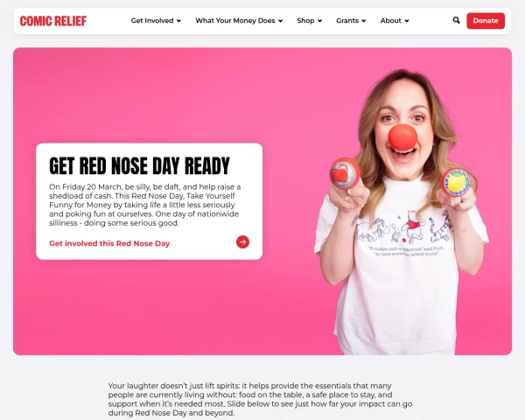The width and height of the screenshot is (525, 420).
Task: Expand the What Your Money Does chevron
Action: (x=281, y=21)
